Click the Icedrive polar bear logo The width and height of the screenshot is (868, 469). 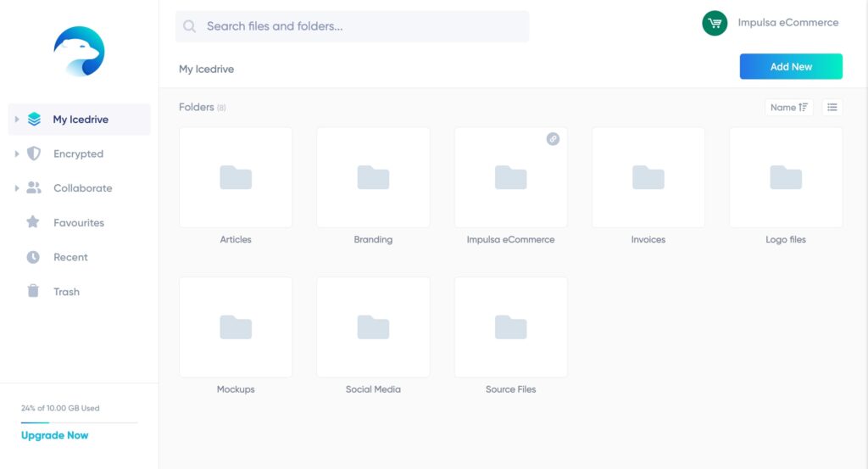tap(79, 51)
